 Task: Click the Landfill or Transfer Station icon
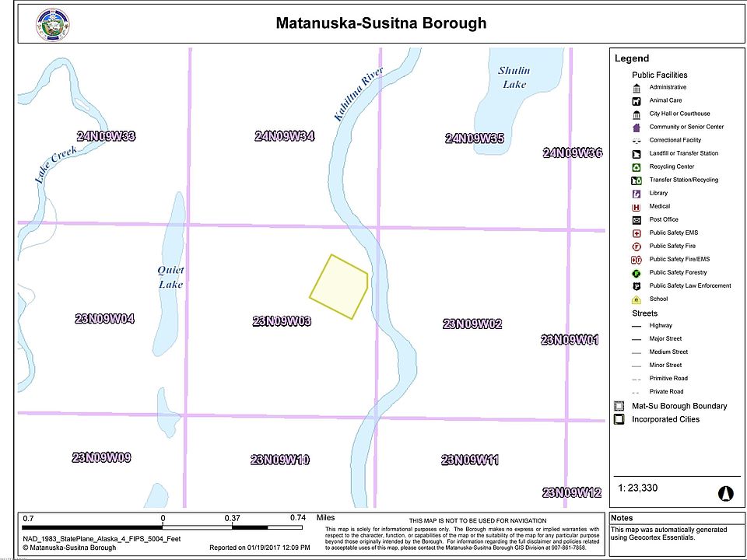(x=636, y=154)
